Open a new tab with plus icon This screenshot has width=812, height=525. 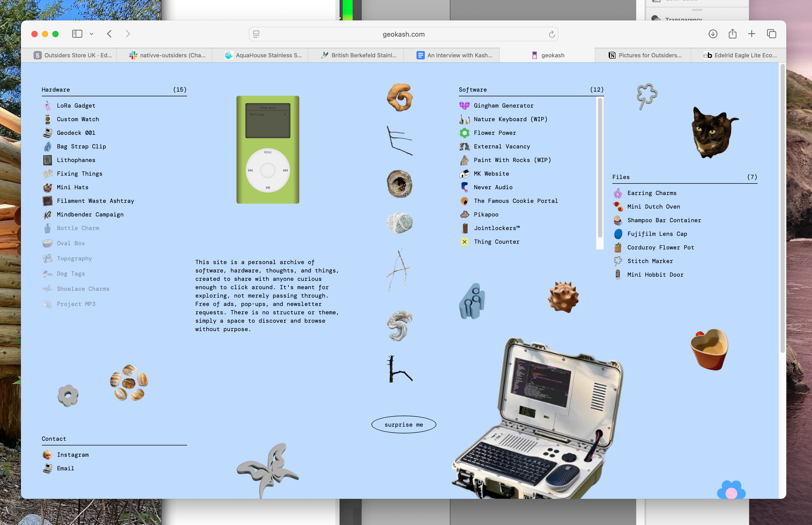click(751, 34)
